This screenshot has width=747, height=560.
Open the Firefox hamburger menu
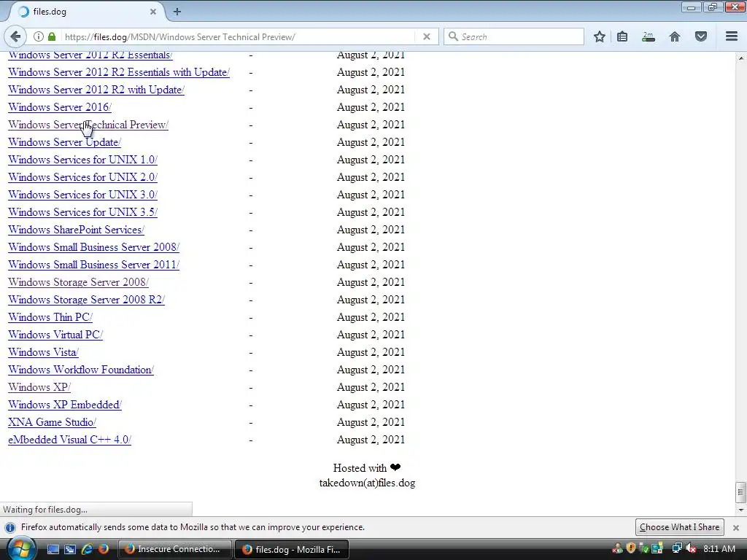[732, 36]
